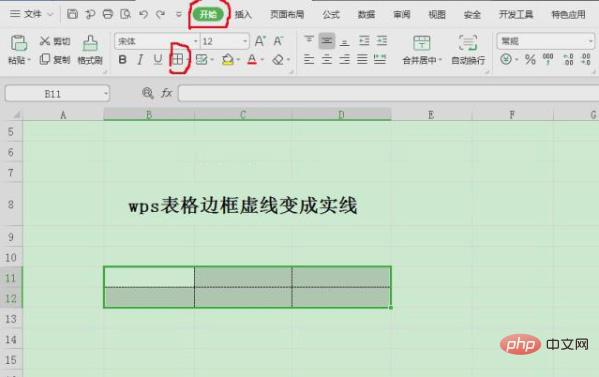
Task: Switch to the 审阅 tab
Action: [401, 15]
